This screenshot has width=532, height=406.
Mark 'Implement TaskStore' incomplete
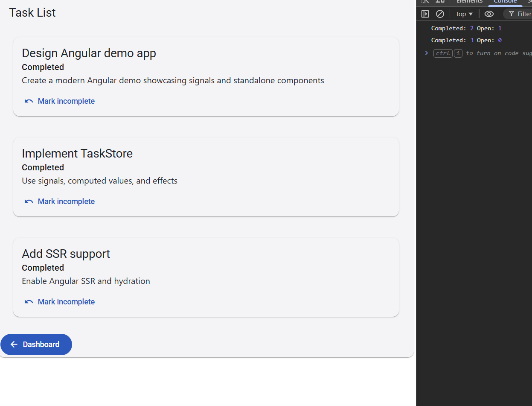click(x=66, y=201)
